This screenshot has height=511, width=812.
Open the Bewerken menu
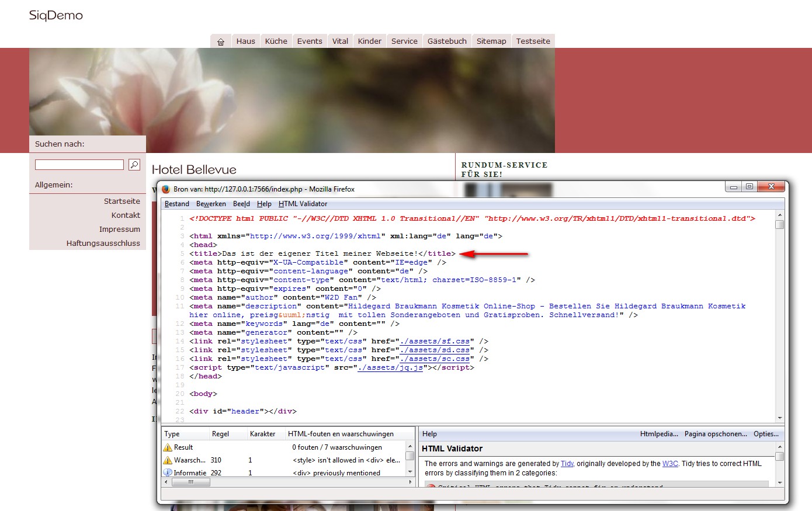pos(211,204)
